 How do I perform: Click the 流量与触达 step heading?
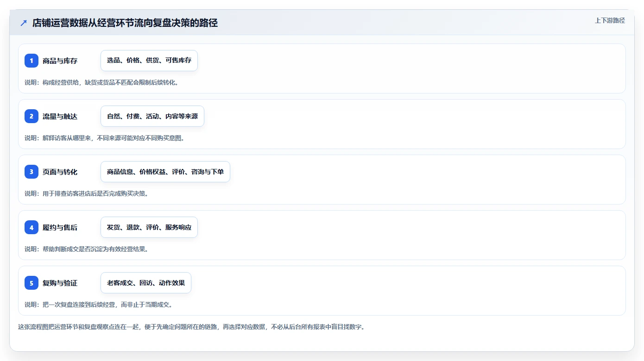pyautogui.click(x=60, y=116)
